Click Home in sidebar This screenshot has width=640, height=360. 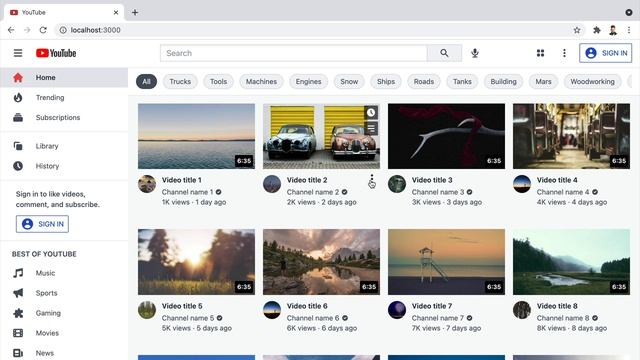point(64,78)
